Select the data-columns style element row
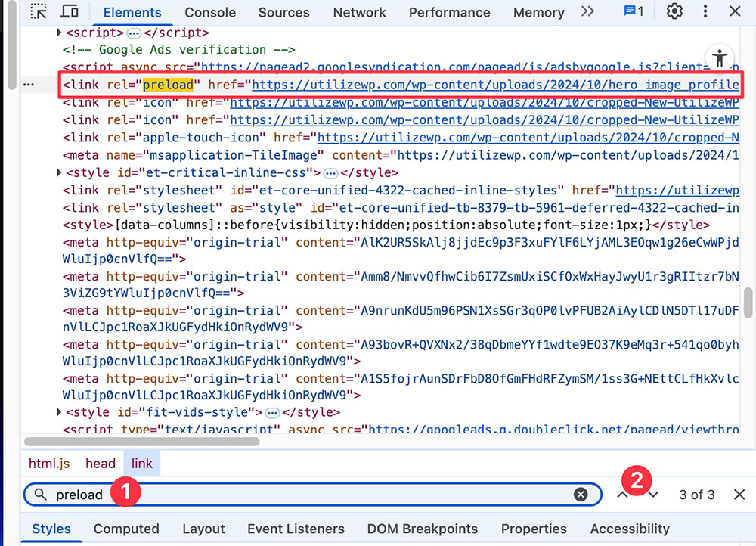This screenshot has height=546, width=756. (386, 225)
